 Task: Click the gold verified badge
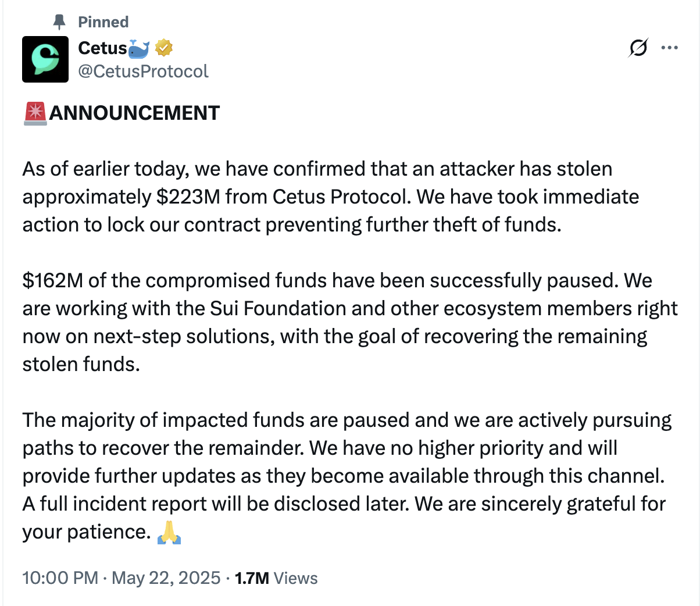pos(164,48)
